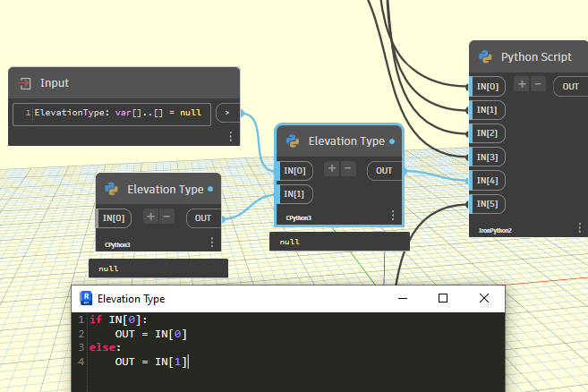Add an input port on the Python Script node

coord(523,84)
